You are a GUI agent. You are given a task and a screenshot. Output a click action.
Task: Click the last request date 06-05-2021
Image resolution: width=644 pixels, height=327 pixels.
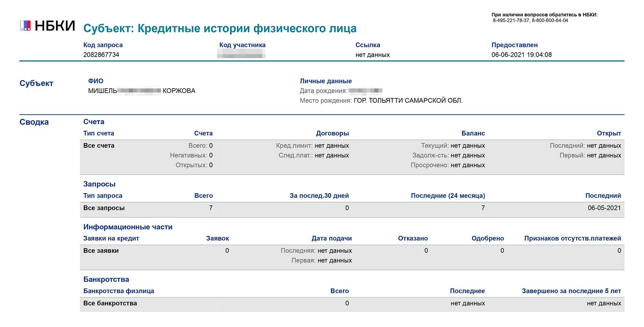tap(604, 208)
